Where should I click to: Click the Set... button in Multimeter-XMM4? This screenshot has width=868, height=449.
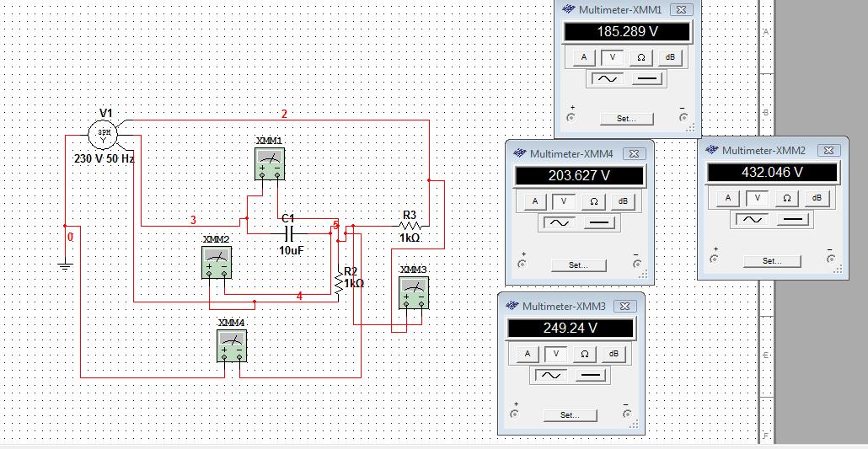[577, 265]
